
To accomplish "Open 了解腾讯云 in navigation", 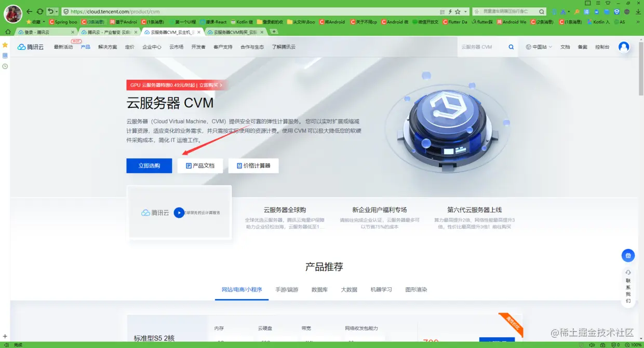I will (284, 47).
